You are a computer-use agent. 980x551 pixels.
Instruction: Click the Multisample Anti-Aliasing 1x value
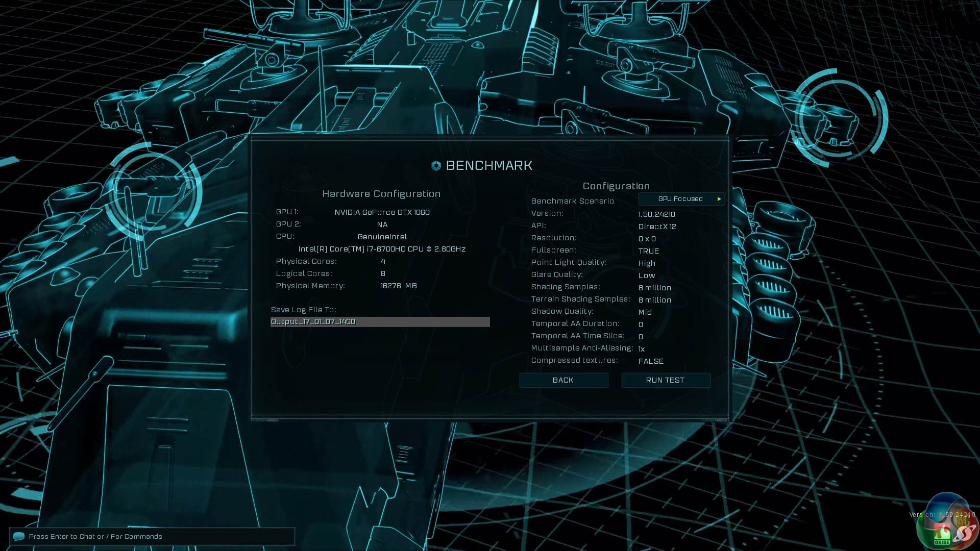(641, 349)
